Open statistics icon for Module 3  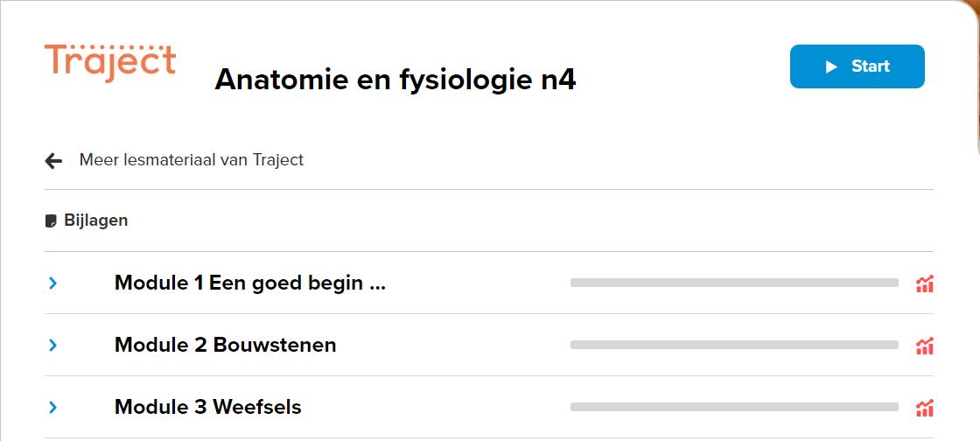click(925, 408)
